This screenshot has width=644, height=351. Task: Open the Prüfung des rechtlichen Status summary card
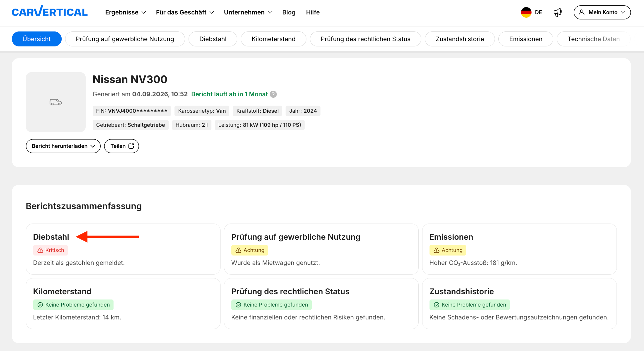coord(321,304)
